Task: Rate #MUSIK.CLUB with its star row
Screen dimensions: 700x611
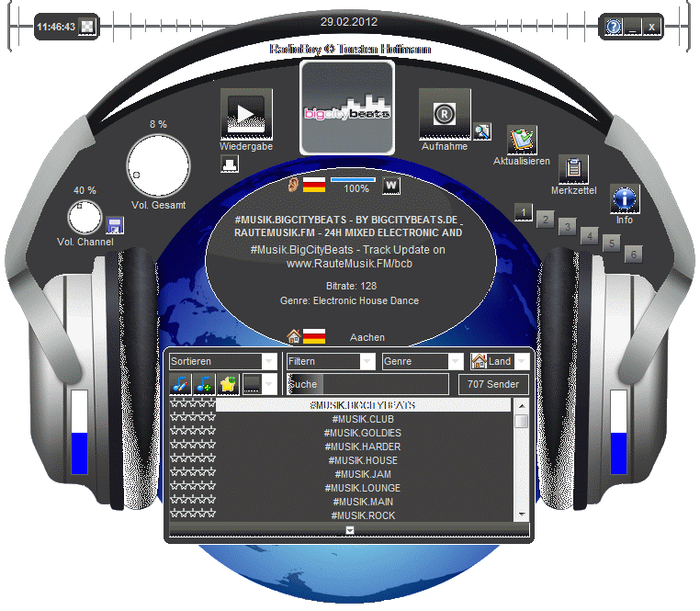Action: pyautogui.click(x=193, y=417)
